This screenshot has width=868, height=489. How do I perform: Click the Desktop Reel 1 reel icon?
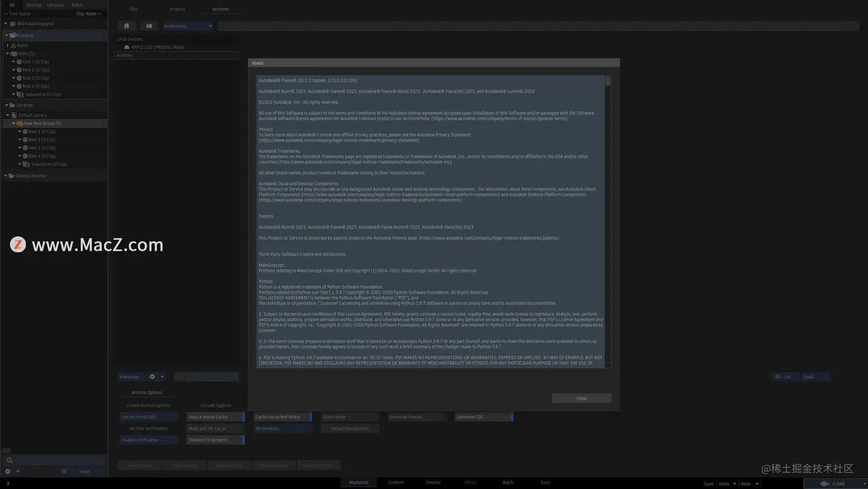[19, 61]
